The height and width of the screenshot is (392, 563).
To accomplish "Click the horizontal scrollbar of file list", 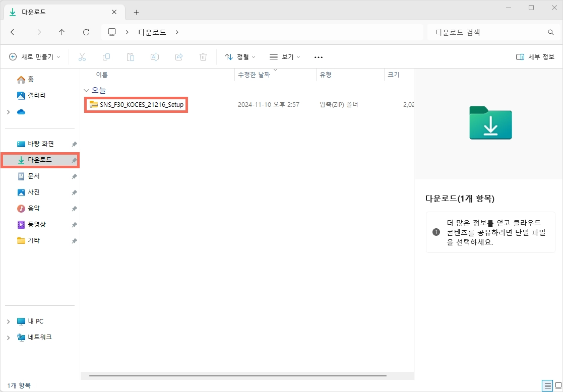I will pyautogui.click(x=238, y=376).
